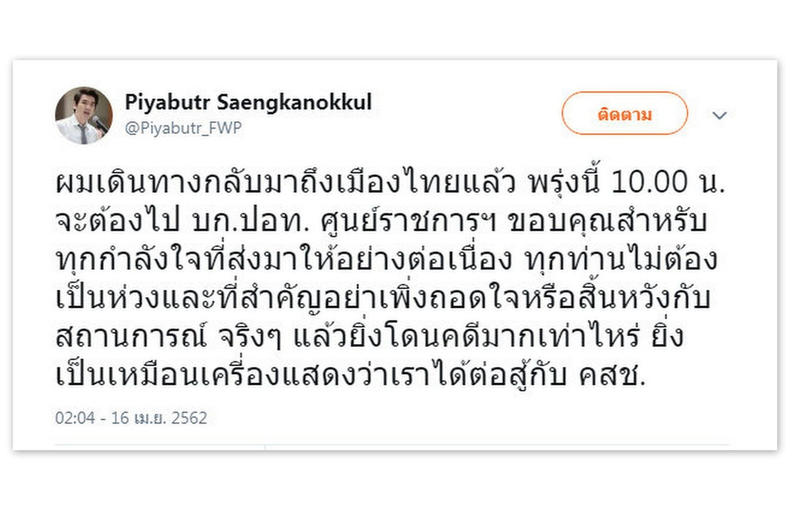Viewport: 798px width, 532px height.
Task: Click the year 2562 in timestamp
Action: pos(189,418)
